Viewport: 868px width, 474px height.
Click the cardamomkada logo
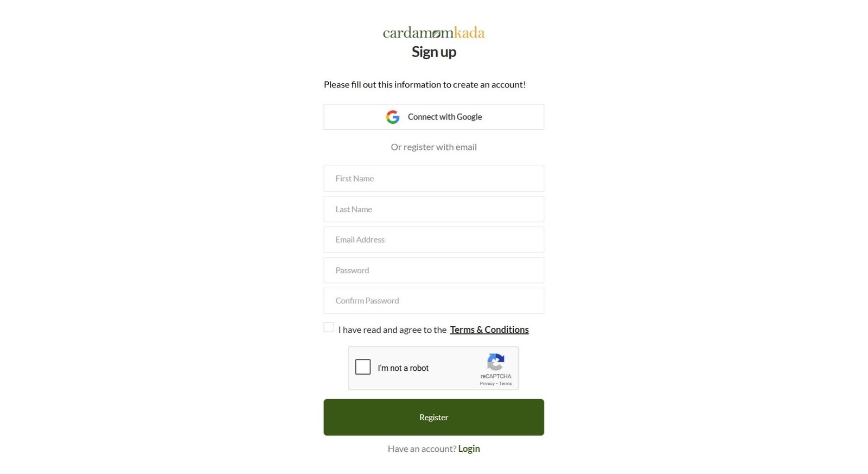coord(433,33)
